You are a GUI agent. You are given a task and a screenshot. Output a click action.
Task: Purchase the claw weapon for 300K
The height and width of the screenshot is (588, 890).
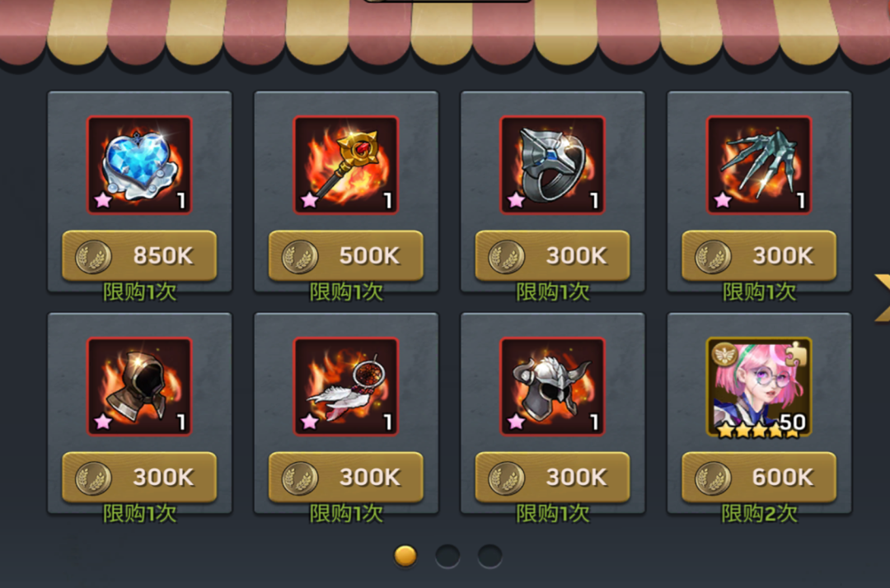[x=759, y=256]
